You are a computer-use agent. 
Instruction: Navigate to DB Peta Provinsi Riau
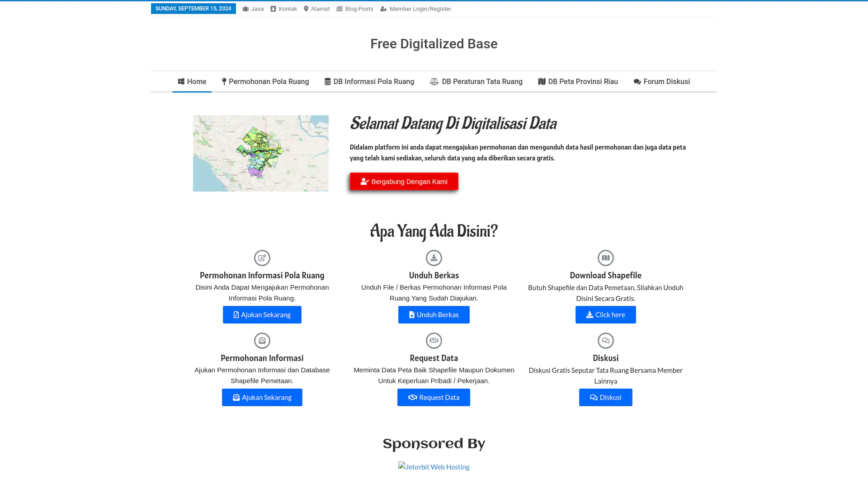(578, 82)
